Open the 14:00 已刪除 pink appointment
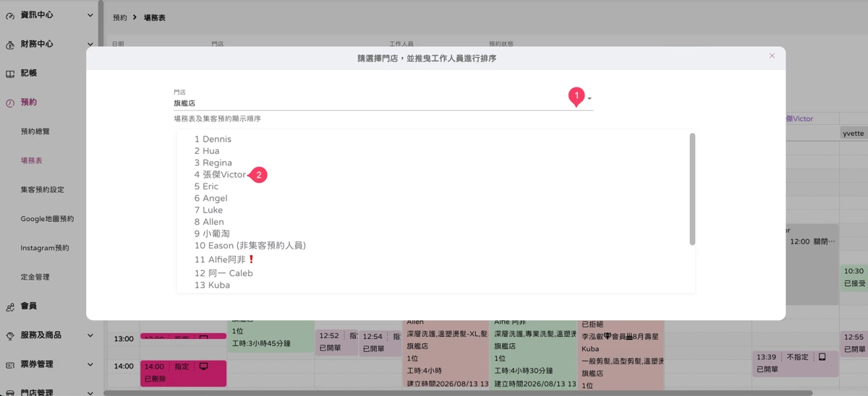The height and width of the screenshot is (396, 868). pyautogui.click(x=183, y=373)
